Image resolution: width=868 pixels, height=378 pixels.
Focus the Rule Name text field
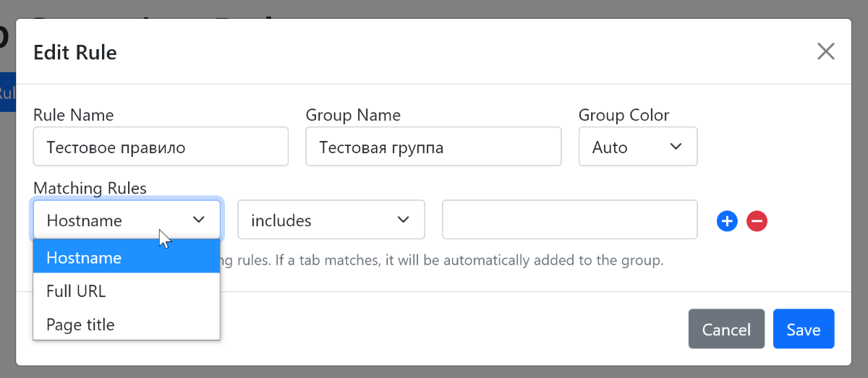coord(161,147)
